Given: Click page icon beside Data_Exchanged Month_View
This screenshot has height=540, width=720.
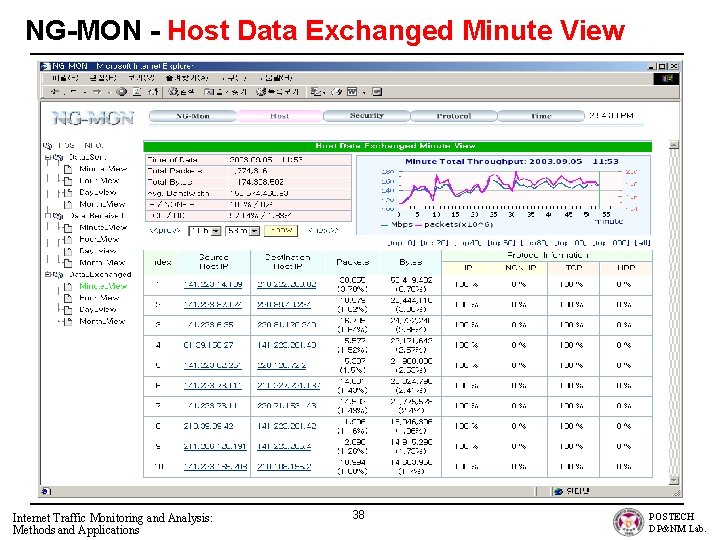Looking at the screenshot, I should coord(68,321).
